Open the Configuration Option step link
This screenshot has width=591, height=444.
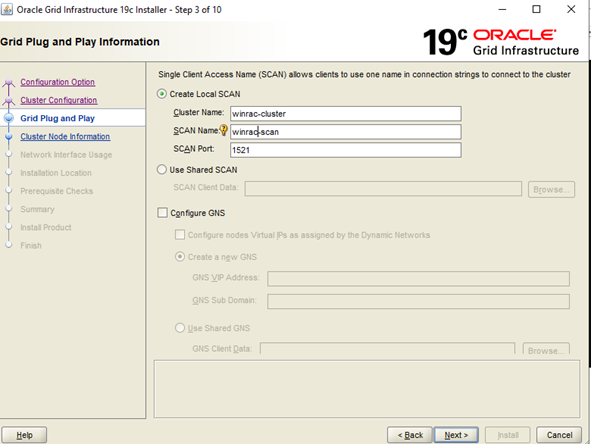point(58,82)
